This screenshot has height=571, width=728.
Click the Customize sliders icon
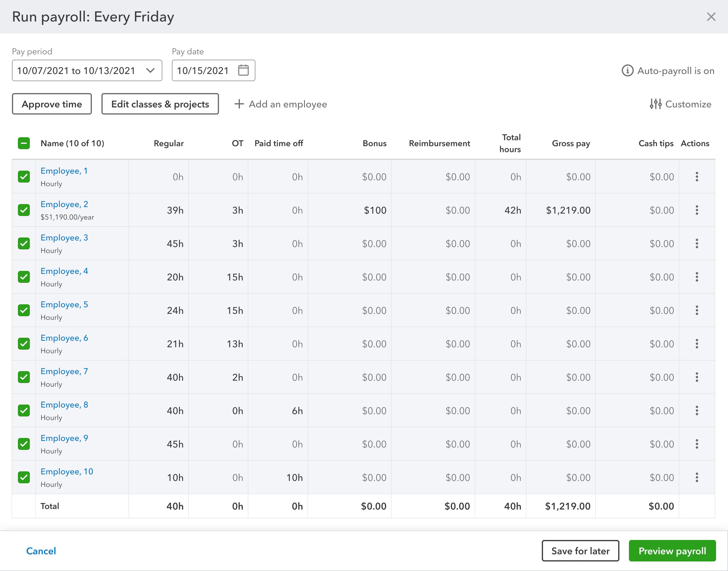click(655, 104)
